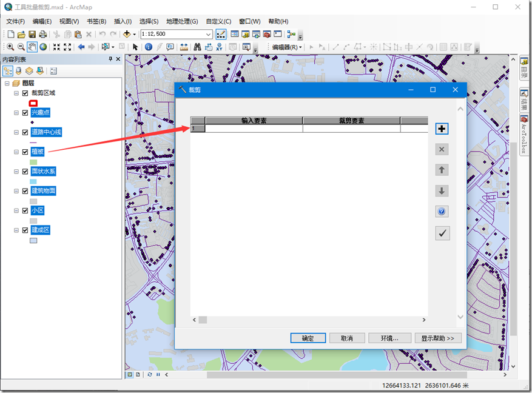
Task: Activate the Pan hand tool
Action: (x=32, y=47)
